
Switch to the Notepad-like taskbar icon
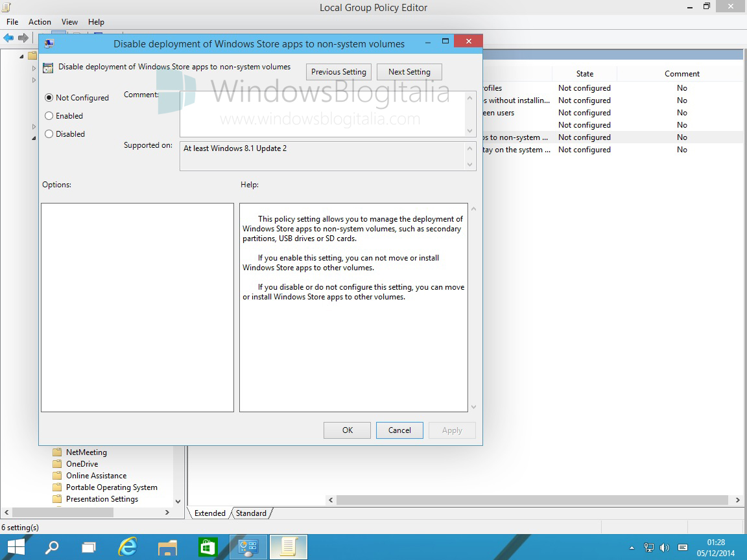tap(288, 547)
